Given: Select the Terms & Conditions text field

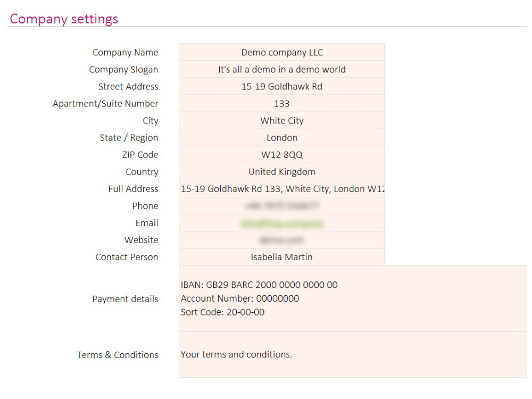Looking at the screenshot, I should 353,354.
